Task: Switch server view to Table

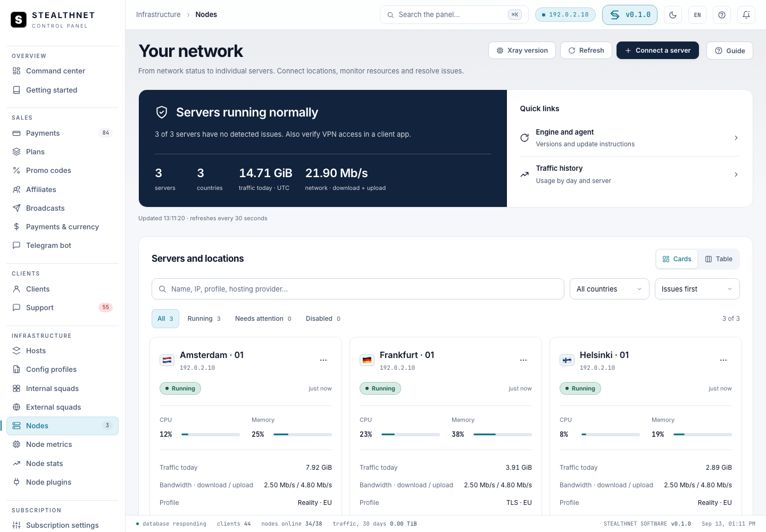Action: pos(719,259)
